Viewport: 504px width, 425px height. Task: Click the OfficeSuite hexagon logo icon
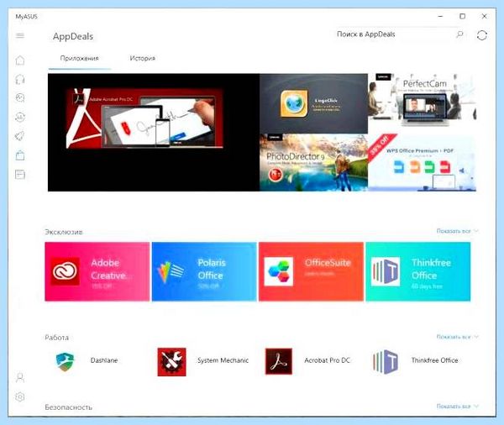279,271
